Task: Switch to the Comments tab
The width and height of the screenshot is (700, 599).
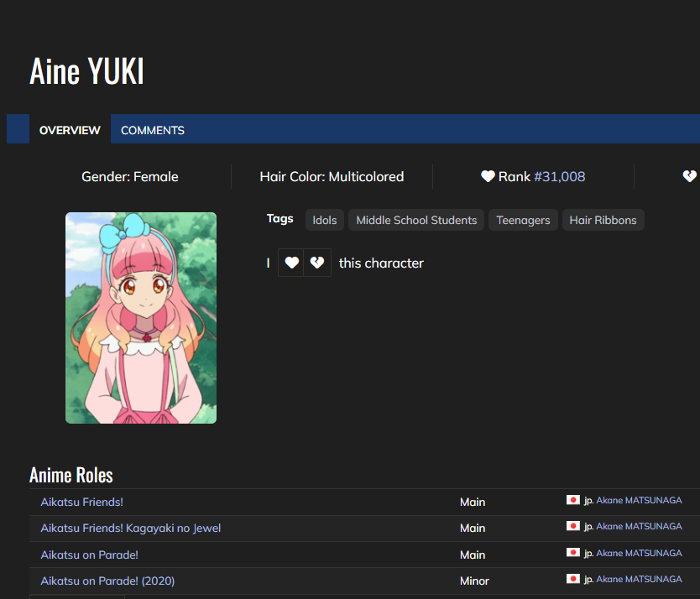Action: (x=153, y=130)
